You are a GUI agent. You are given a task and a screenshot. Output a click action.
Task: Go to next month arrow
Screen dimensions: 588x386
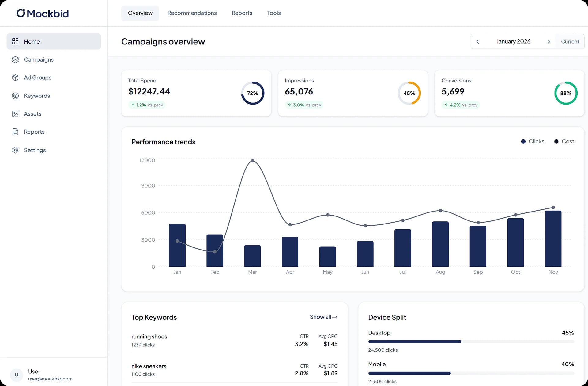(x=549, y=41)
